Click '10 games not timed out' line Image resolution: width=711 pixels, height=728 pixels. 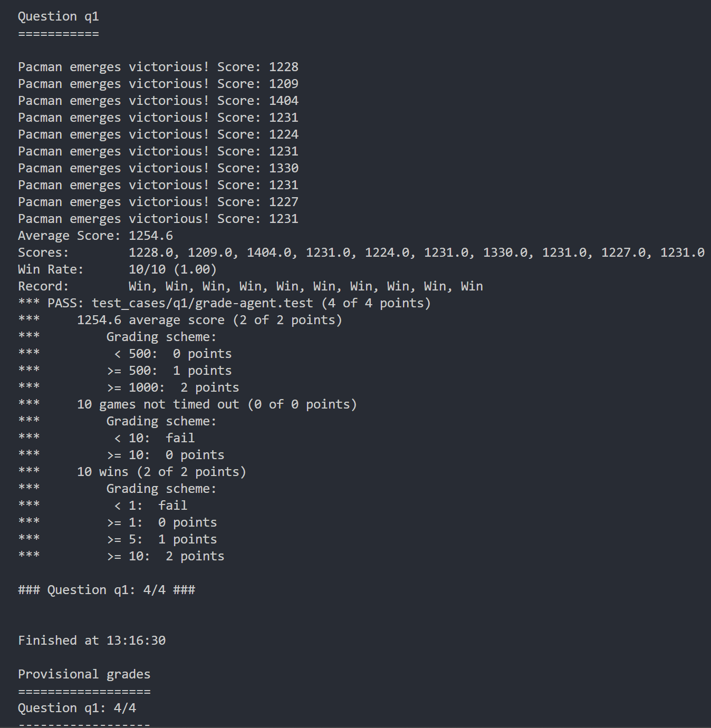point(217,404)
